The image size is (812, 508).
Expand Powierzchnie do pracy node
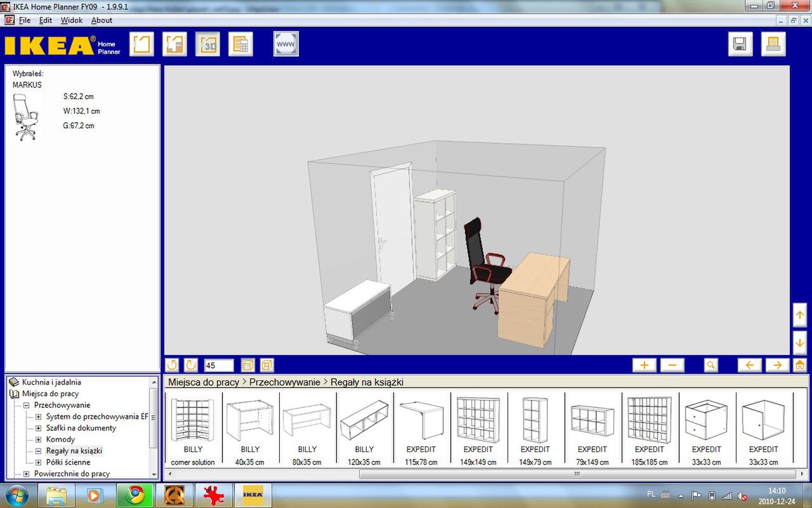point(27,474)
